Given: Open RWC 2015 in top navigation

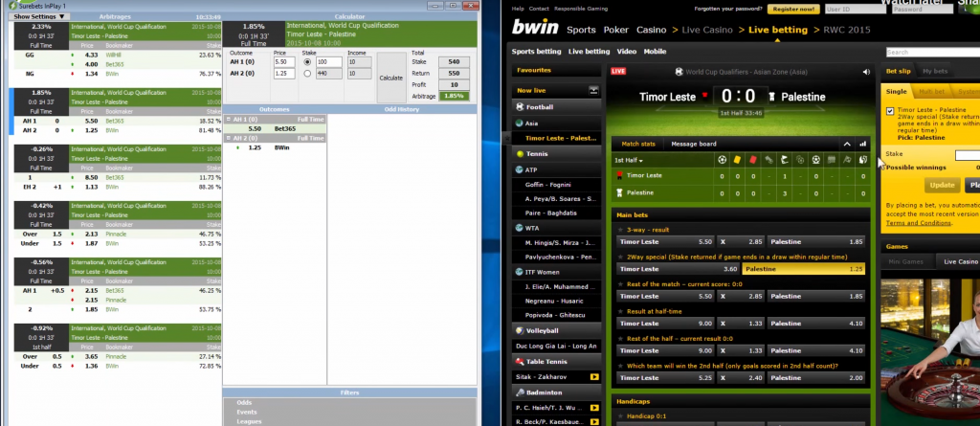Looking at the screenshot, I should 846,30.
